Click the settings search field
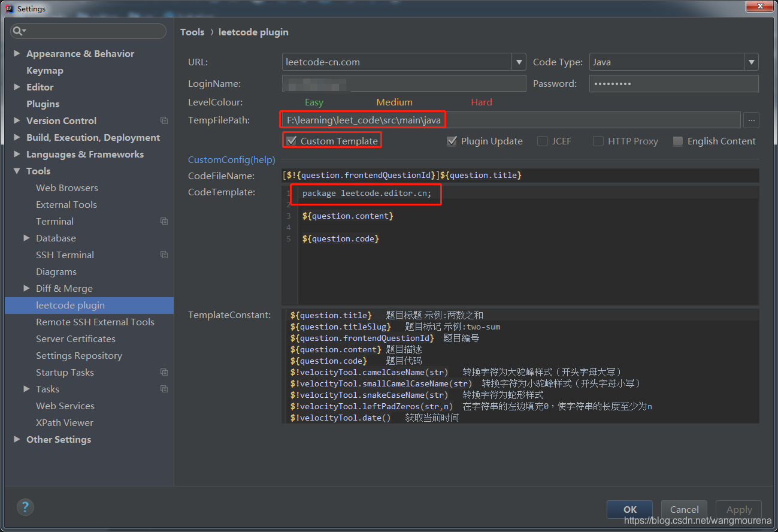Image resolution: width=778 pixels, height=532 pixels. (88, 31)
